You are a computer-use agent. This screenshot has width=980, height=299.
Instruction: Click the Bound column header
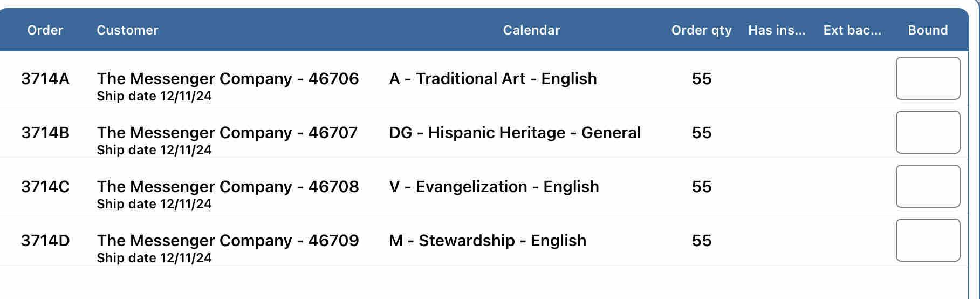928,30
